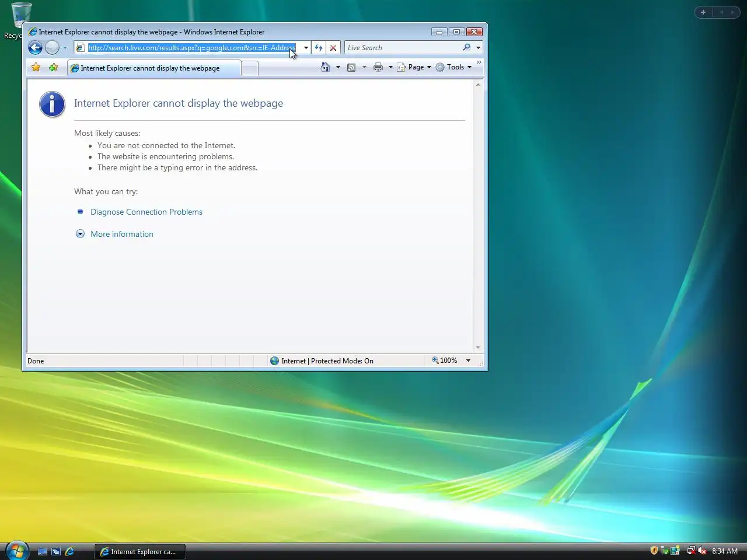Click the Diagnose Connection Problems link
Image resolution: width=747 pixels, height=560 pixels.
pyautogui.click(x=146, y=212)
